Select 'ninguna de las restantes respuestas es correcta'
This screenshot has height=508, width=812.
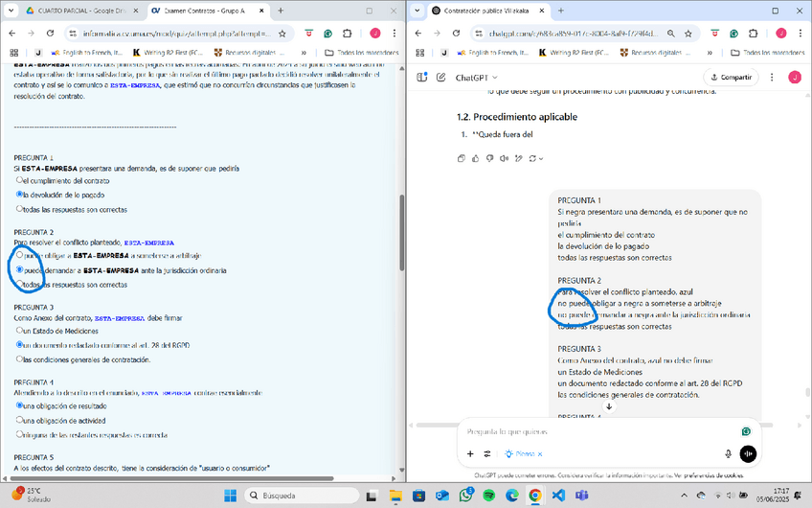[x=20, y=434]
